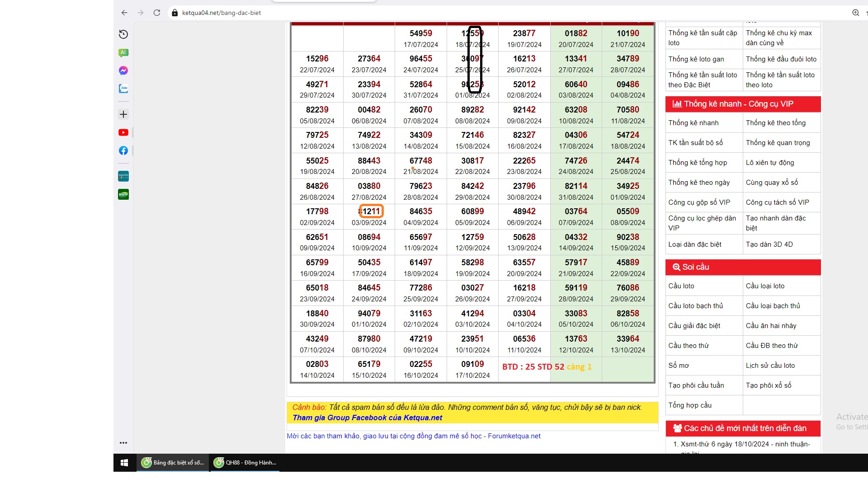Open Facebook sidebar shortcut
Screen dimensions: 868x488
123,150
